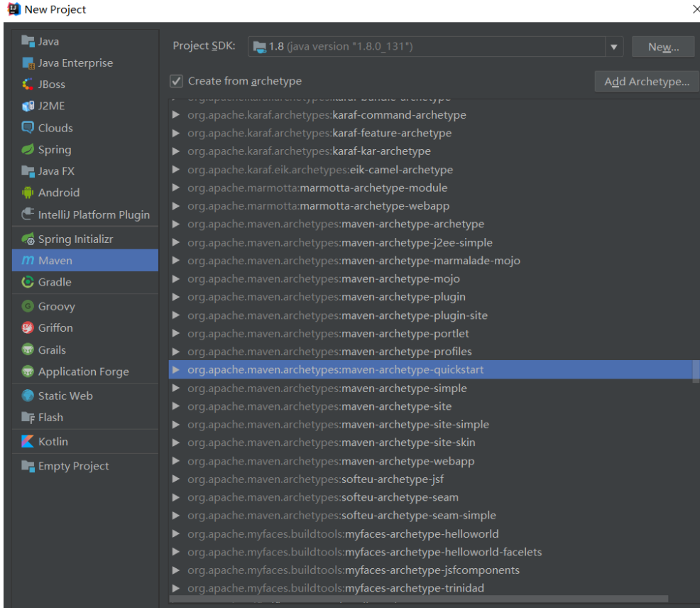Pick the J2ME project icon
The image size is (700, 608).
point(28,106)
